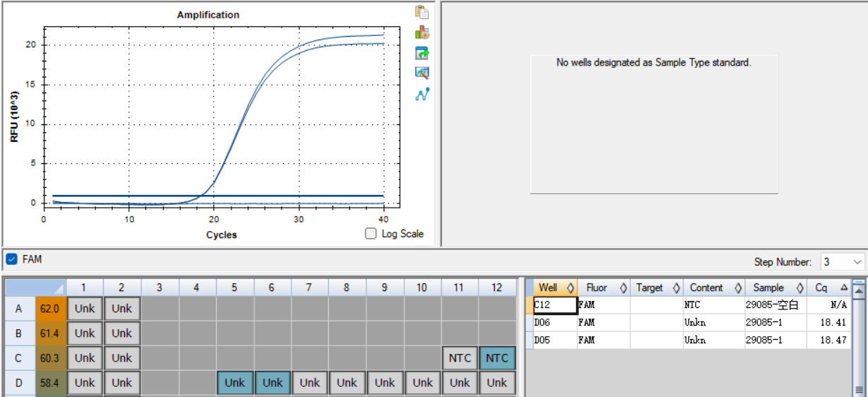Click the C12 well cell in table
868x397 pixels.
[555, 305]
